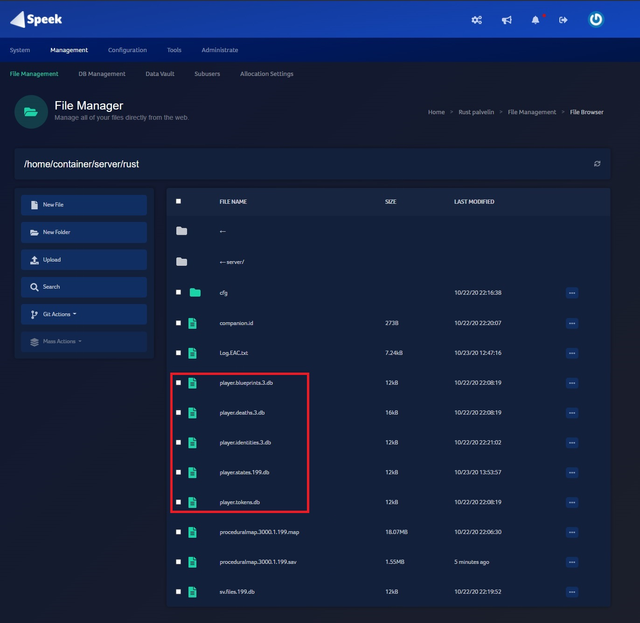Click the file icon for player.blueprints.3.db

pos(192,383)
